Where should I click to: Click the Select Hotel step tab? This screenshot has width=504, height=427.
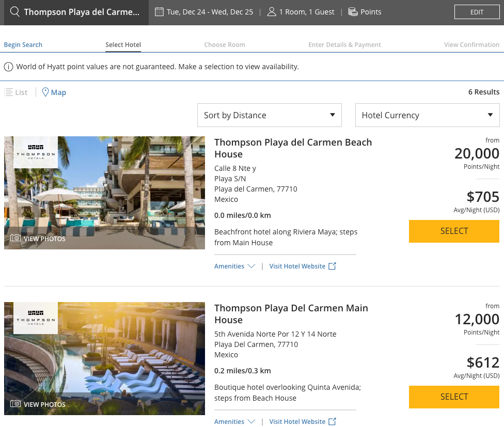pos(123,45)
